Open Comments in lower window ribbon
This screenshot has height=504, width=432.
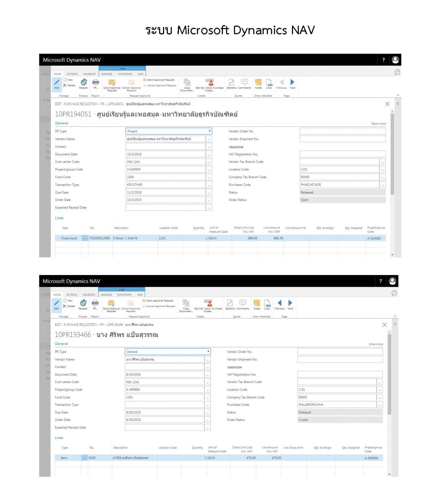243,304
